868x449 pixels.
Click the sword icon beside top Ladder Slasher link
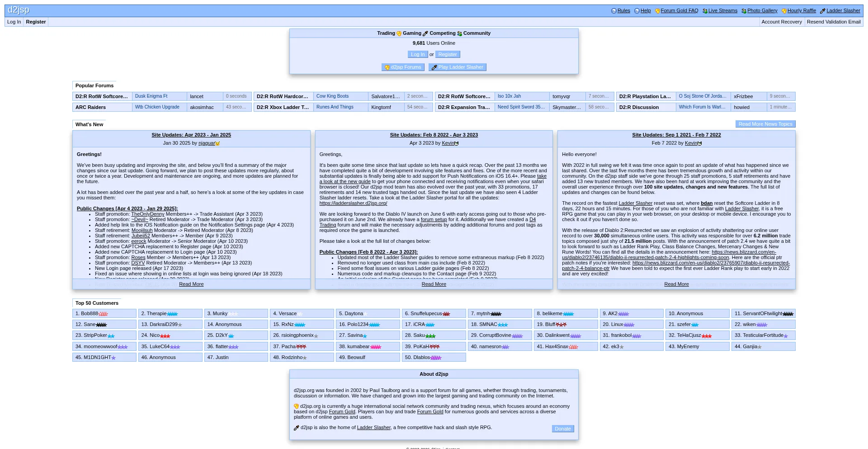823,11
